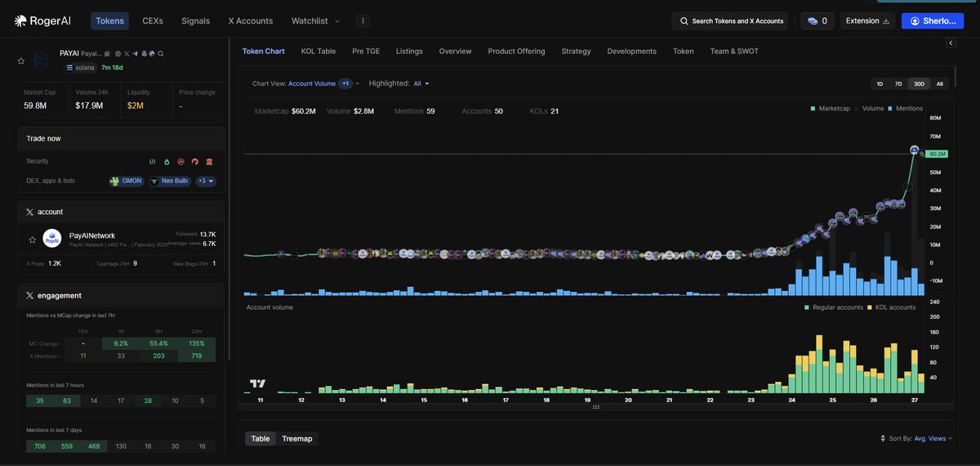Click the 6H X Mentions value 203
Screen dimensions: 980x466
pos(159,356)
